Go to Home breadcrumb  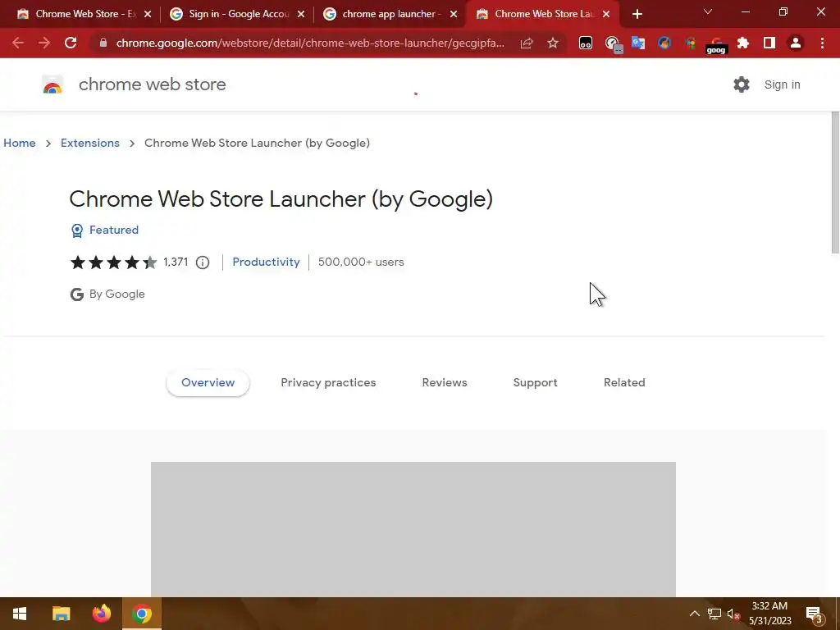coord(20,143)
